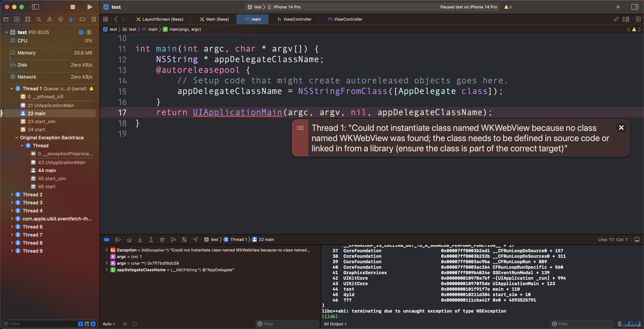Screen dimensions: 644x329
Task: Collapse Thread 1 Queue disclosure
Action: pos(12,88)
